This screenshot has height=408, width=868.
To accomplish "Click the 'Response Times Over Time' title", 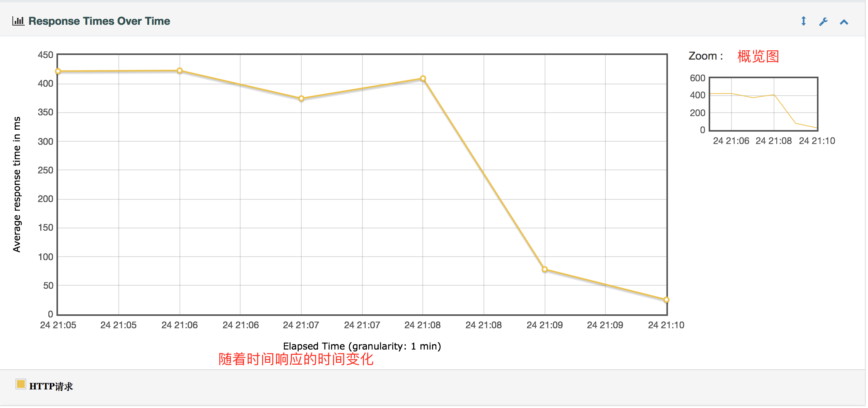I will (99, 21).
